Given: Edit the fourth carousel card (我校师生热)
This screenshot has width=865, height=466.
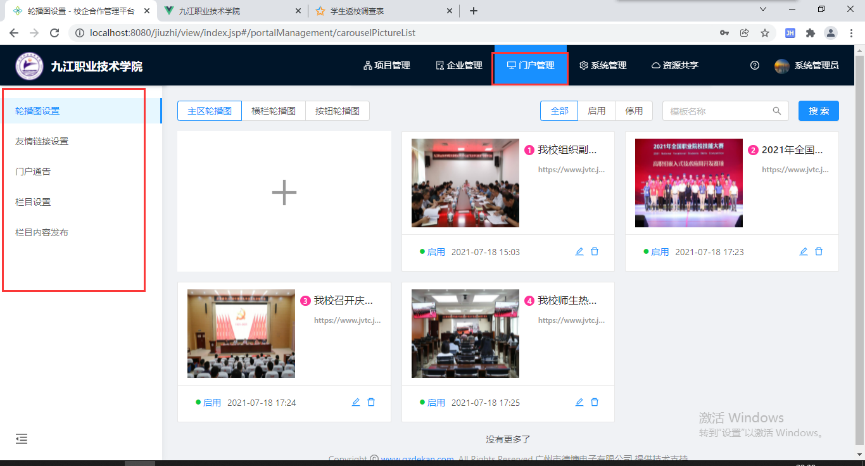Looking at the screenshot, I should 580,402.
